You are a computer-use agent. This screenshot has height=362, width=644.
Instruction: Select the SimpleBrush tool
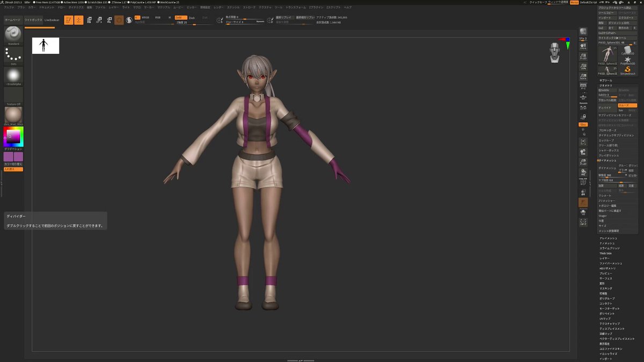[x=627, y=71]
